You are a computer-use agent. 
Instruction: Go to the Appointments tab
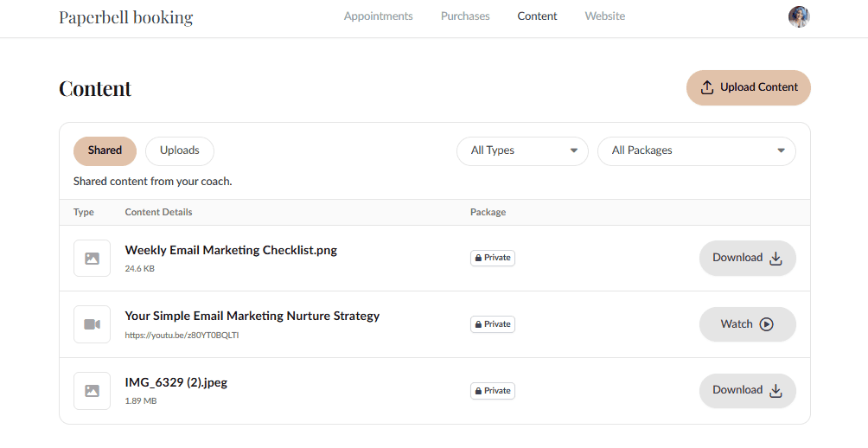pos(378,16)
